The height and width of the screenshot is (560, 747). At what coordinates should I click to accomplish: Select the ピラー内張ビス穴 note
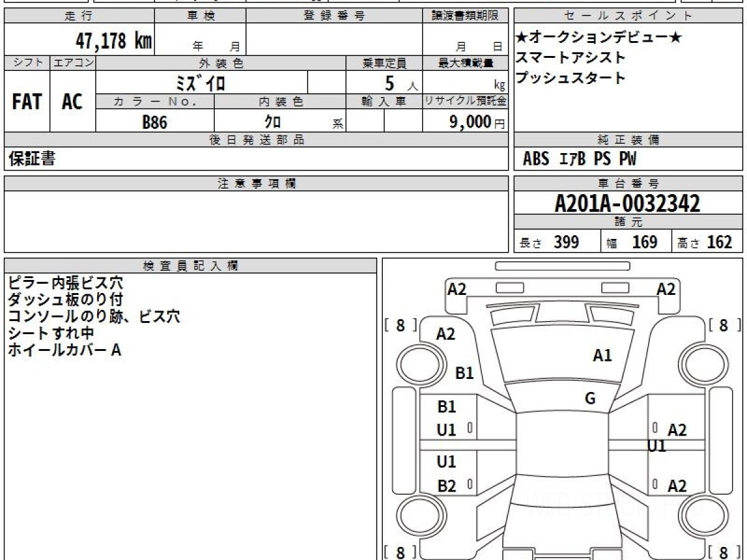65,283
